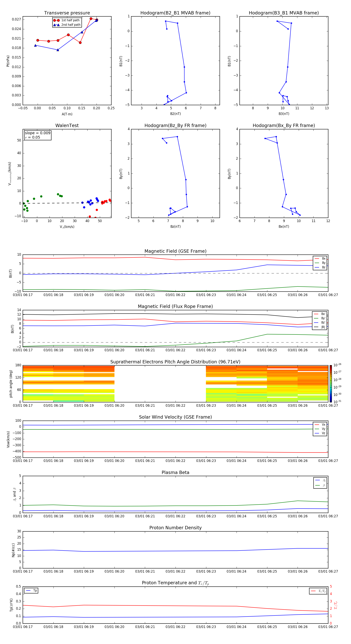Click 'Proton Temperature and Te/Tp' title
The height and width of the screenshot is (644, 351).
(x=175, y=583)
